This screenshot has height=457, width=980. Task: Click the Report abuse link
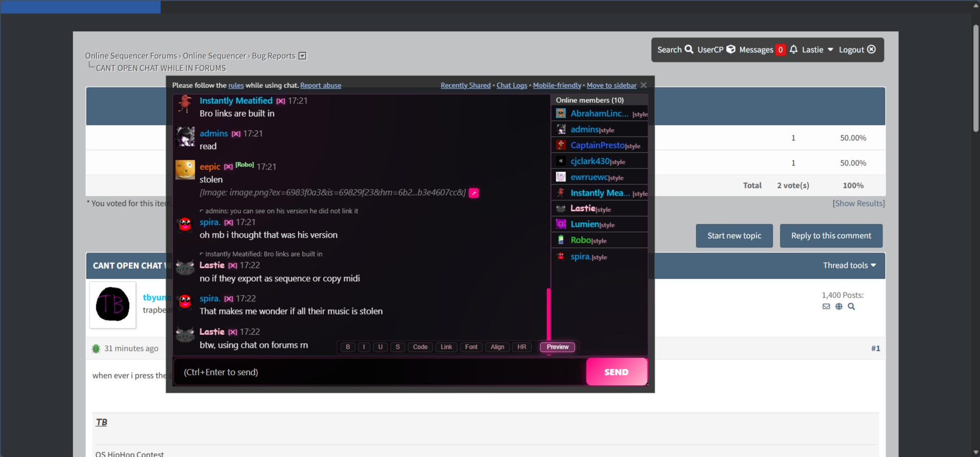click(x=321, y=86)
